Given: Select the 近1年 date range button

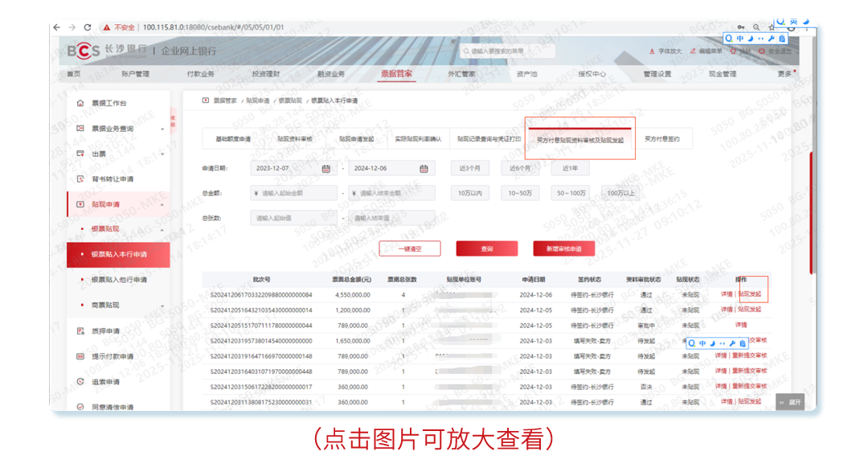Looking at the screenshot, I should [x=570, y=168].
